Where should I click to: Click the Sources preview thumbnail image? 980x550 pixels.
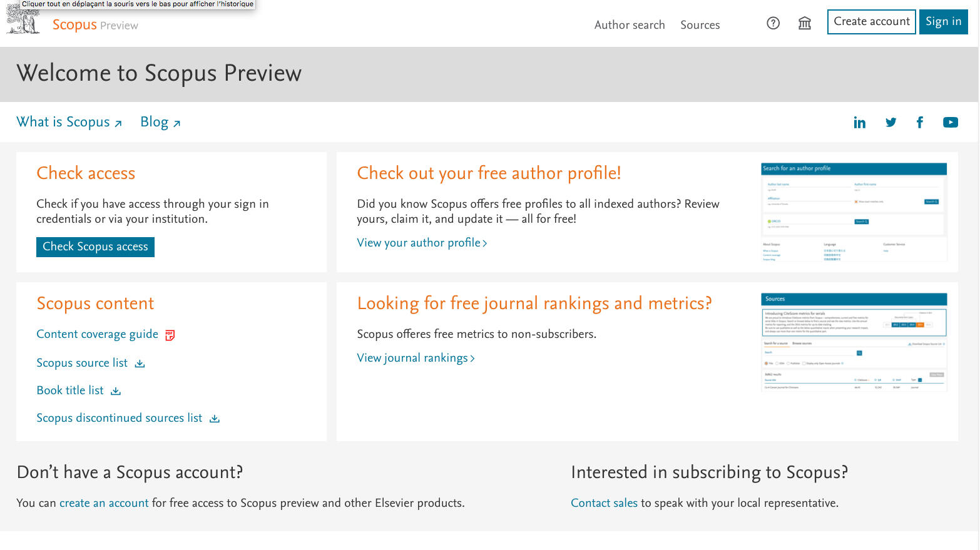coord(854,342)
